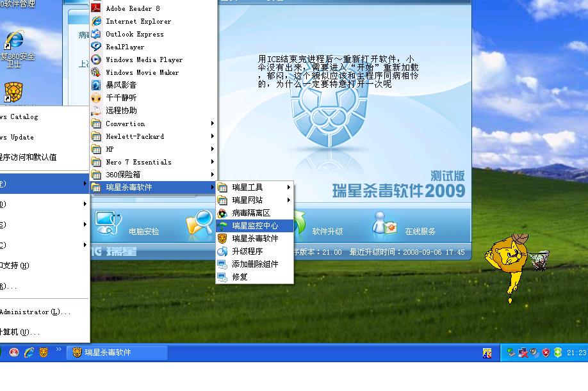Click Rising lion quick launch icon
Screen dimensions: 588x391
pos(44,352)
